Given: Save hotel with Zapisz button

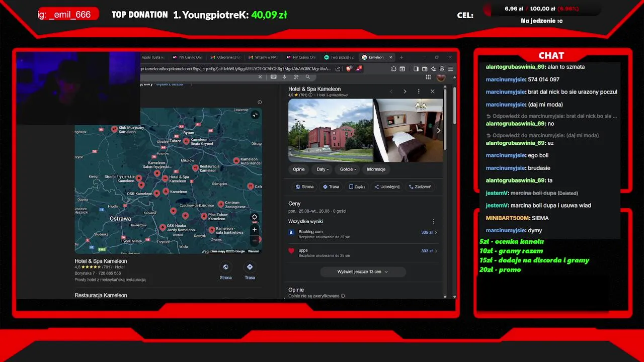Looking at the screenshot, I should pyautogui.click(x=357, y=187).
